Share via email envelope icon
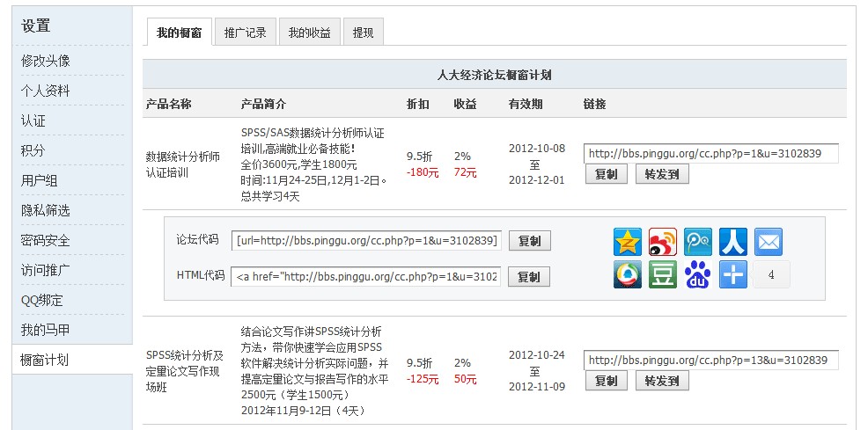This screenshot has width=868, height=430. tap(769, 242)
